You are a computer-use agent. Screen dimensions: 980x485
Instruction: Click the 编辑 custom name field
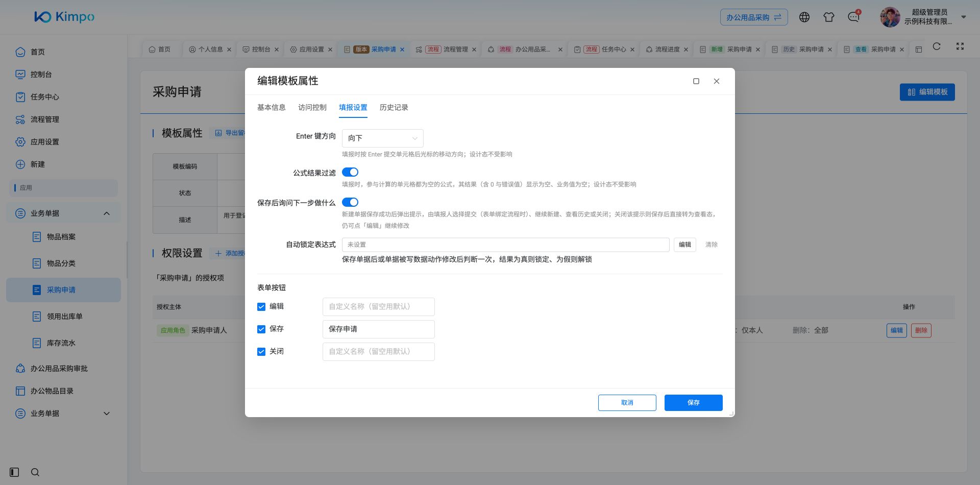379,307
